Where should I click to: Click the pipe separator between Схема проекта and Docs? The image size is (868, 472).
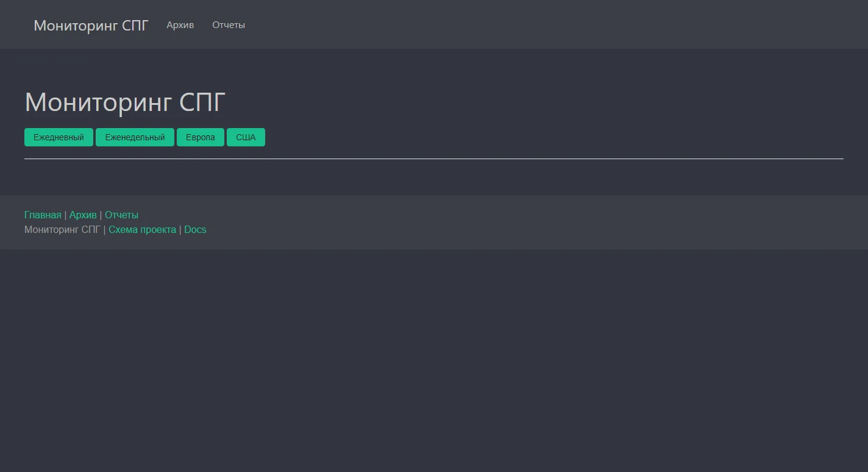tap(180, 229)
